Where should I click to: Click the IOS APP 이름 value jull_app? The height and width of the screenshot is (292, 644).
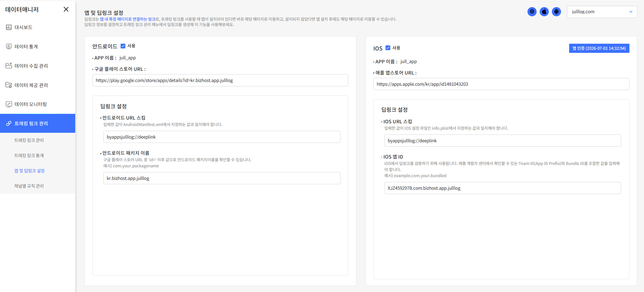(409, 62)
